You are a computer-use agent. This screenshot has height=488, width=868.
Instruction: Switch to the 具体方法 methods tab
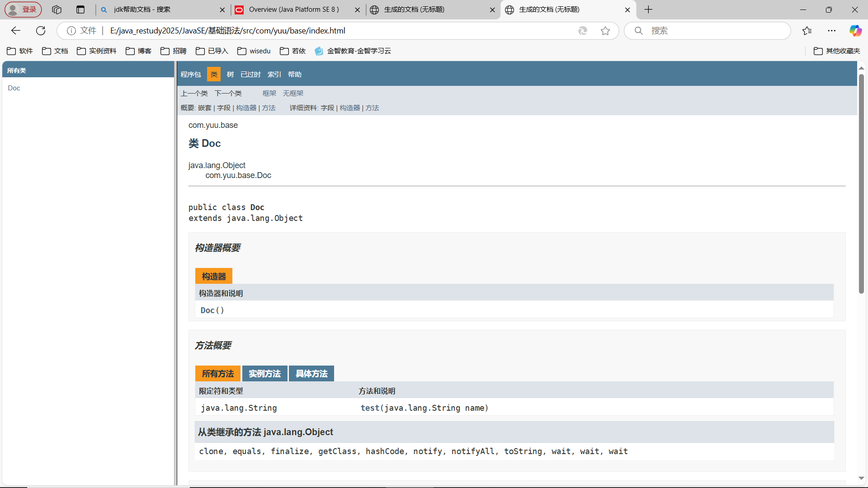click(311, 374)
